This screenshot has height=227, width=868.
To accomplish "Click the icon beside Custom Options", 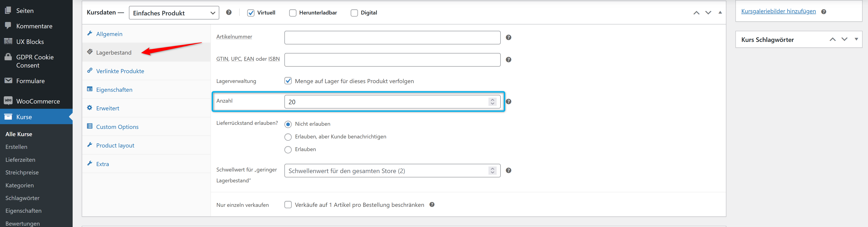I will tap(90, 126).
